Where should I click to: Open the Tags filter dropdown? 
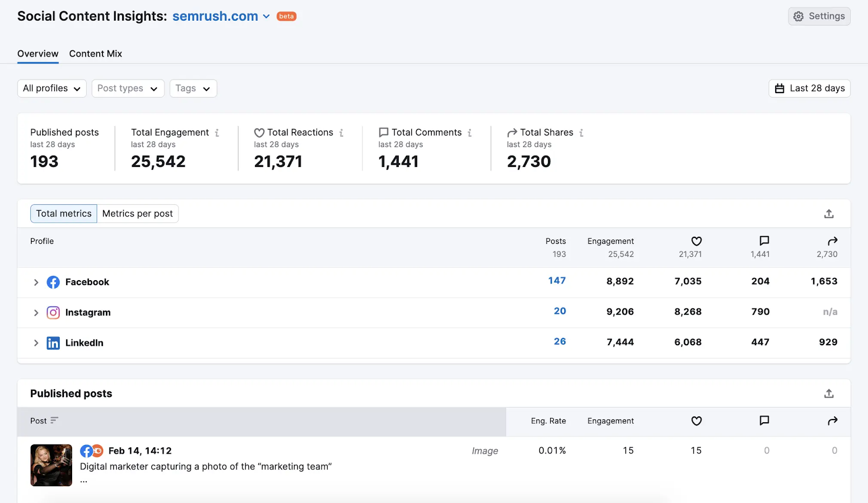coord(193,88)
